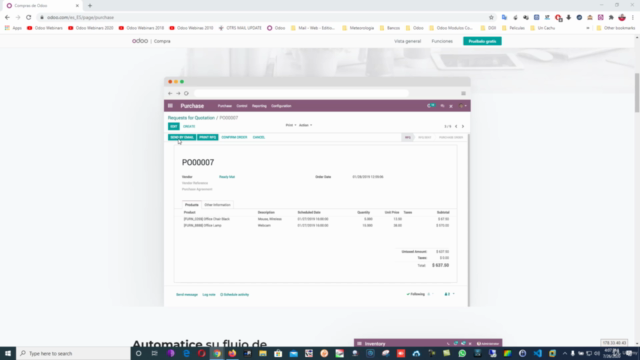Switch to the Products tab
The image size is (640, 360).
191,205
